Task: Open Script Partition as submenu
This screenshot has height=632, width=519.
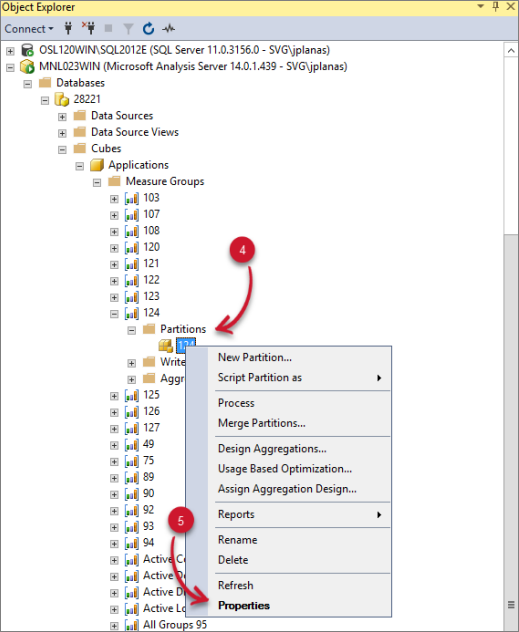Action: 299,378
